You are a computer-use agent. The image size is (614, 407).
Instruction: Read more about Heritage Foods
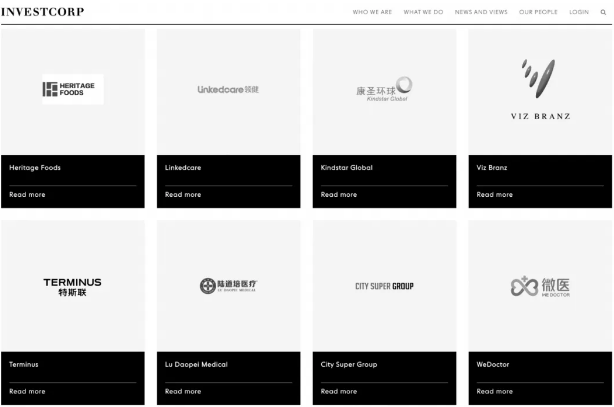(27, 195)
